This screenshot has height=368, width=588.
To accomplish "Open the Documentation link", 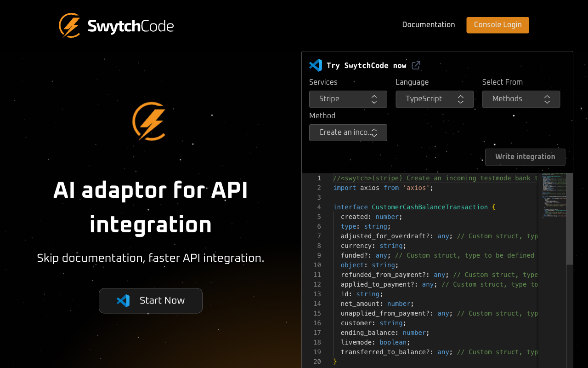I will coord(429,25).
